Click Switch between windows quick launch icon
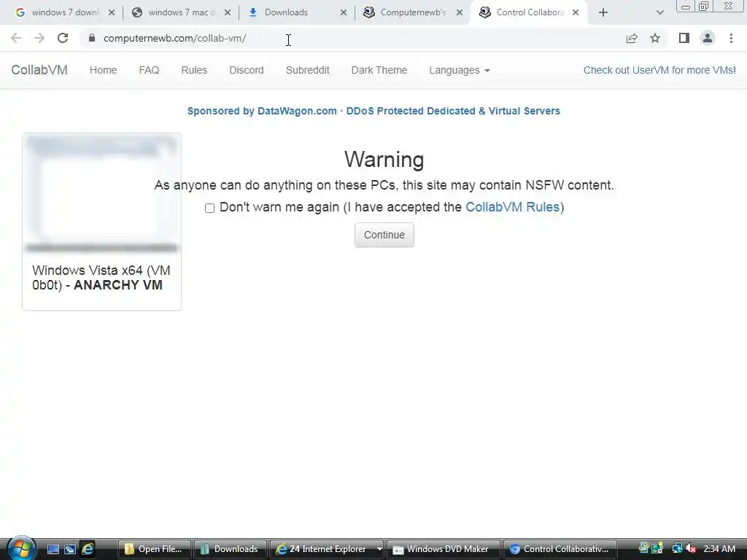 tap(70, 549)
